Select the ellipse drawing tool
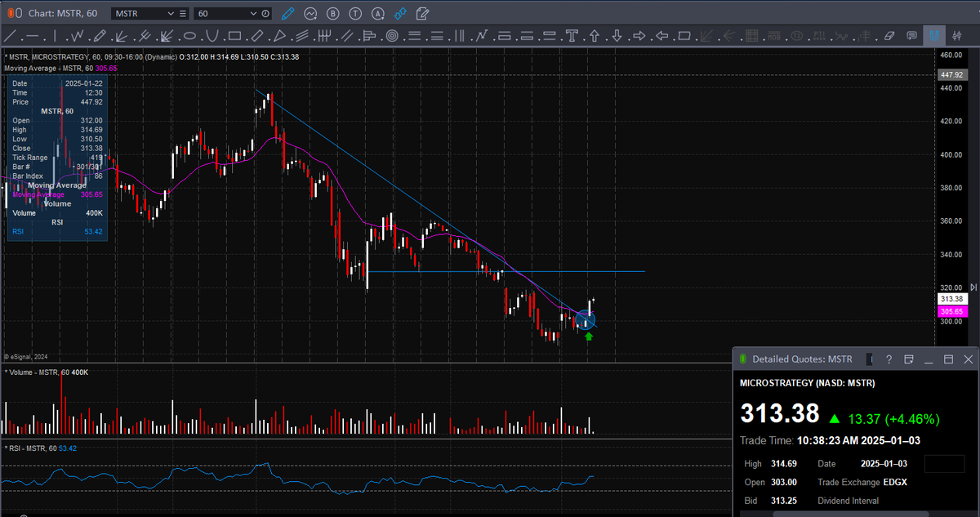 [x=189, y=36]
